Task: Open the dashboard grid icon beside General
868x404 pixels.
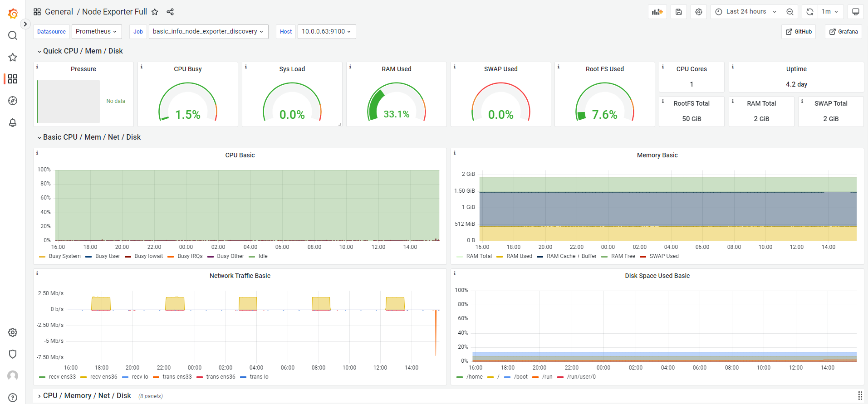Action: (x=37, y=12)
